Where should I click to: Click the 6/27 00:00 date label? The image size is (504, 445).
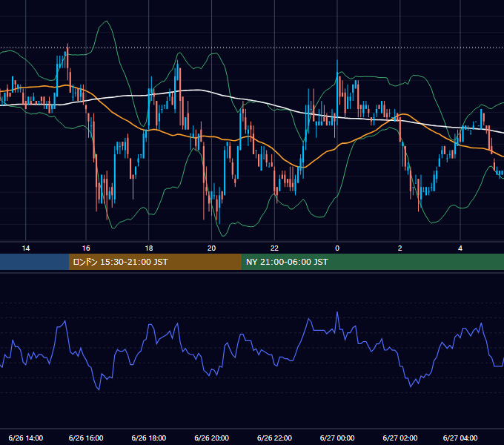(x=337, y=438)
